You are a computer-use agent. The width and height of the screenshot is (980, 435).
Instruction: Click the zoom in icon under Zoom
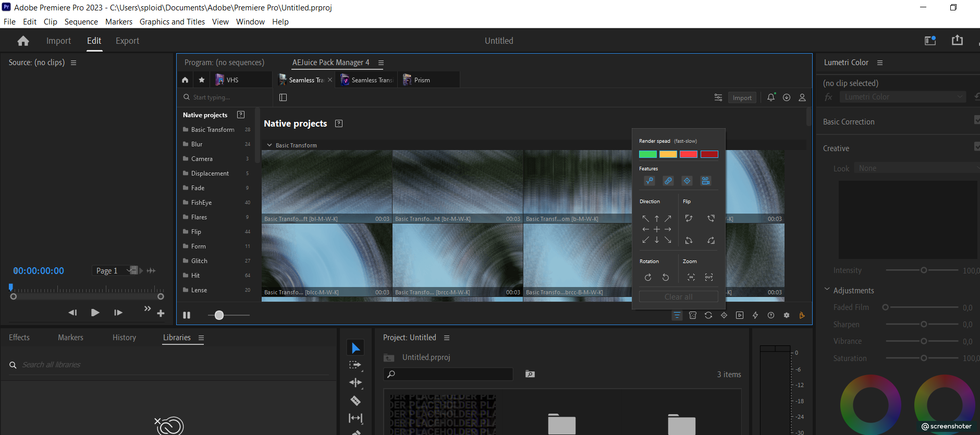[691, 277]
